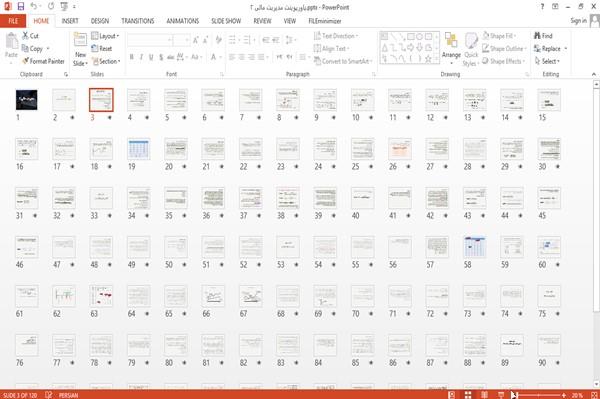This screenshot has width=600, height=399.
Task: Toggle Center alignment
Action: pos(242,57)
